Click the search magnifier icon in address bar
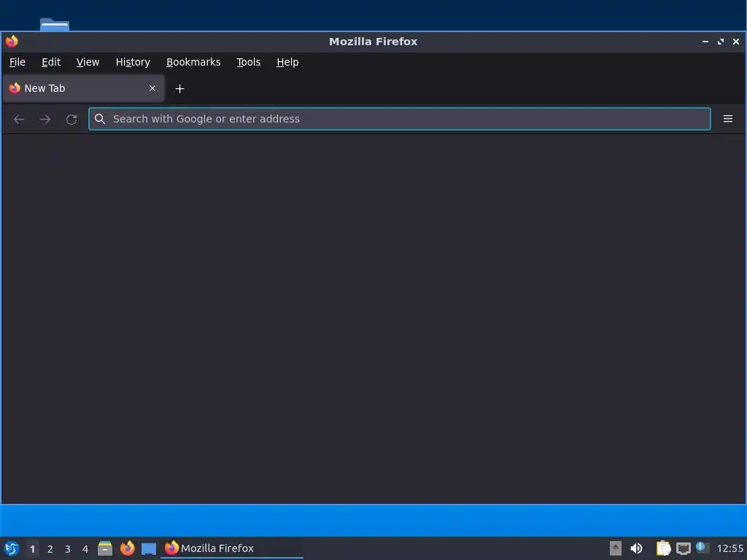The width and height of the screenshot is (747, 560). pos(99,119)
